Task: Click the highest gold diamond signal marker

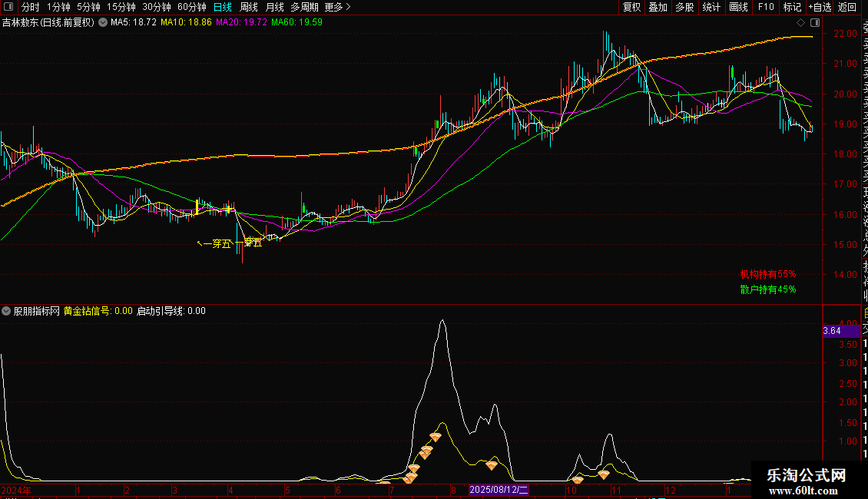Action: [435, 437]
